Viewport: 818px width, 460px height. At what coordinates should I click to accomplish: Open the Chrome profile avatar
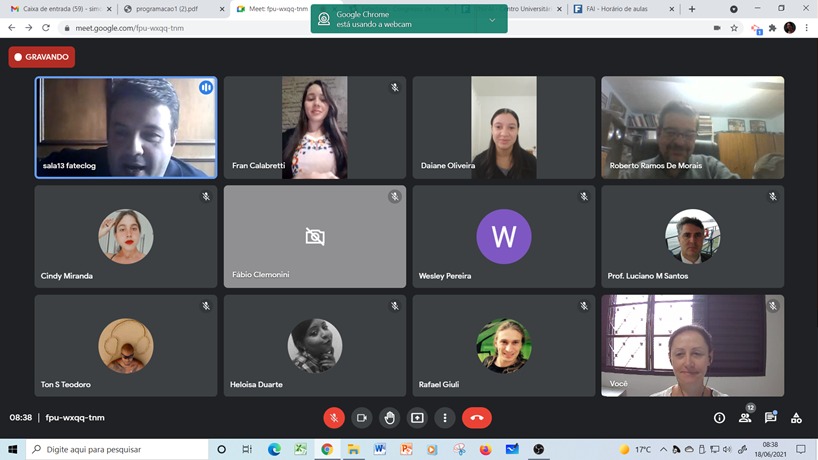click(x=789, y=28)
